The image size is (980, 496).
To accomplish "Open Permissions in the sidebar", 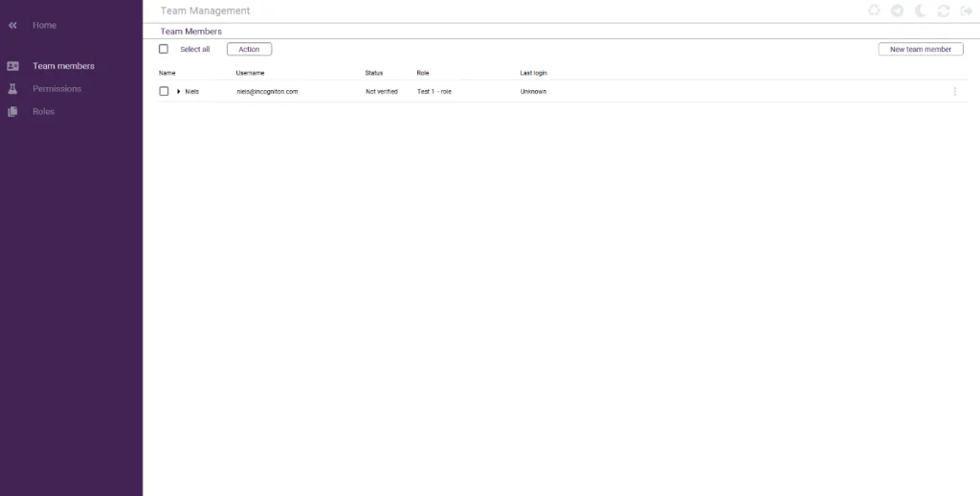I will coord(56,89).
